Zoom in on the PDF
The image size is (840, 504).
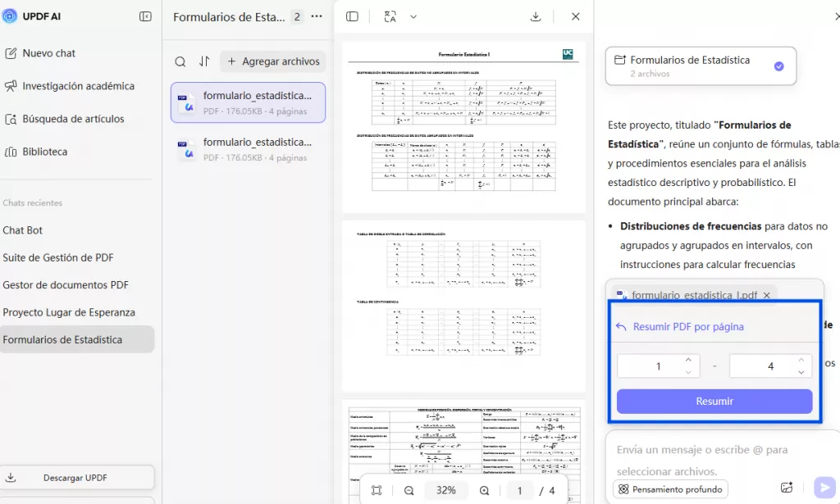(x=484, y=490)
